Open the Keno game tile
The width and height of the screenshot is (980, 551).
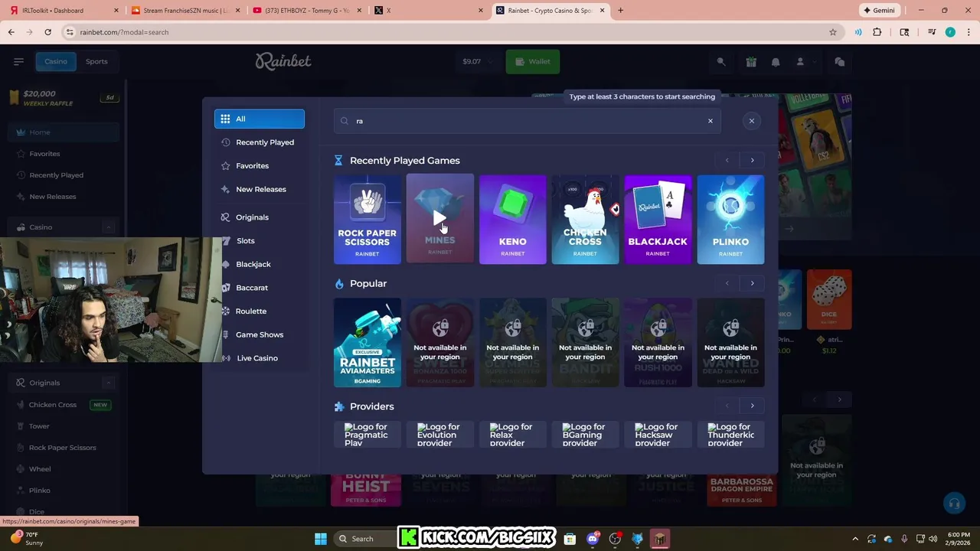(x=513, y=220)
